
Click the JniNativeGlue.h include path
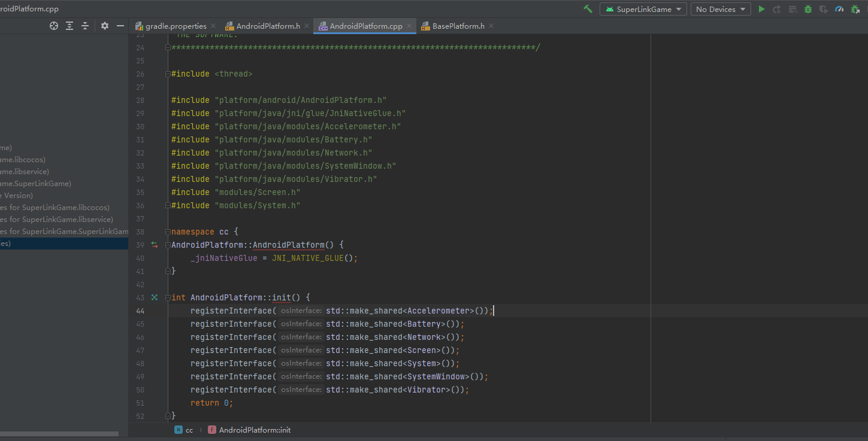[310, 113]
